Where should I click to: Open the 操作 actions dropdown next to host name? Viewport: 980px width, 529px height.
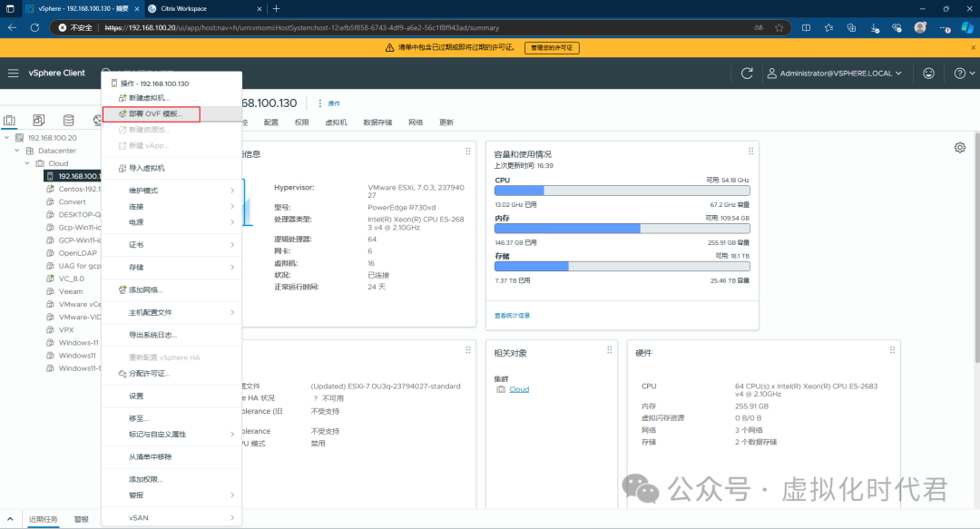coord(328,103)
